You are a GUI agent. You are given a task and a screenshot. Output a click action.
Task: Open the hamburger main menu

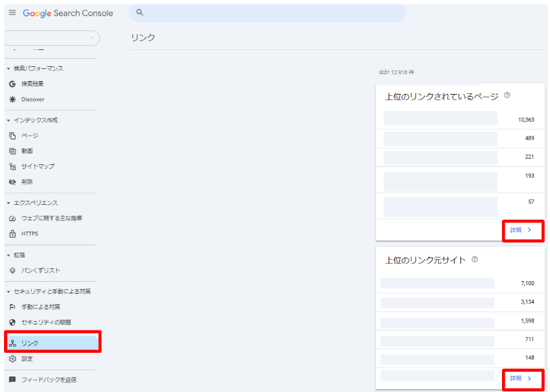pos(12,14)
